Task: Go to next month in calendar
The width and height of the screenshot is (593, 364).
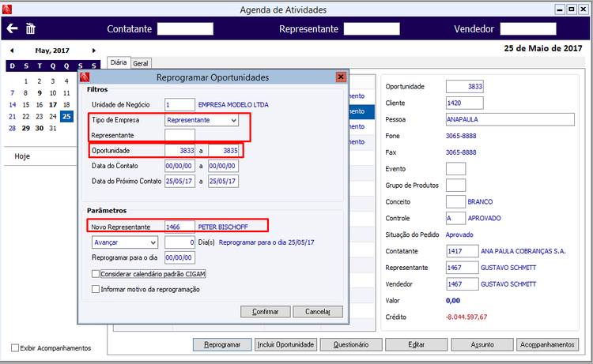Action: click(94, 51)
